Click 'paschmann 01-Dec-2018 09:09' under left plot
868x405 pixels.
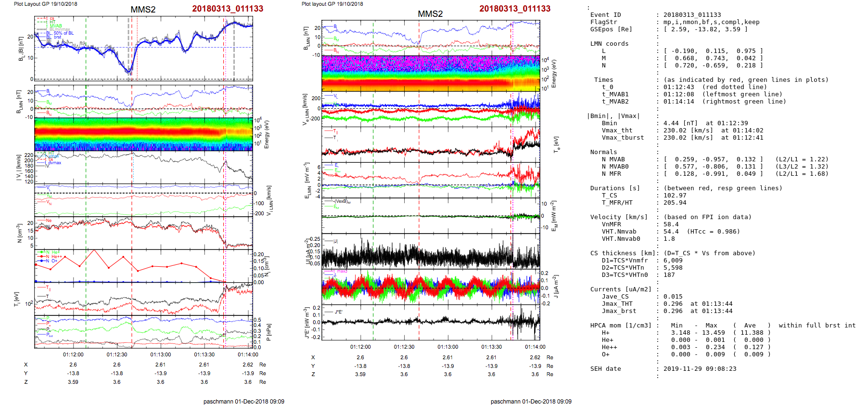click(244, 402)
